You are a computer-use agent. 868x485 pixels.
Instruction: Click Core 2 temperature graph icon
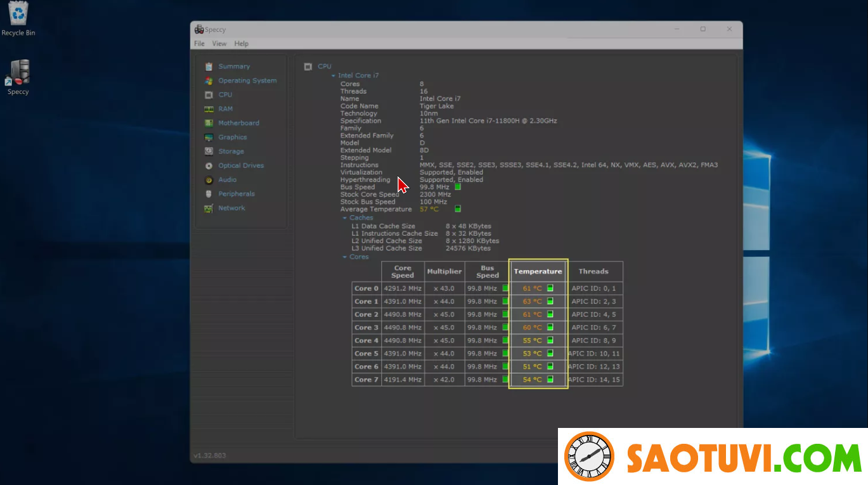tap(550, 314)
